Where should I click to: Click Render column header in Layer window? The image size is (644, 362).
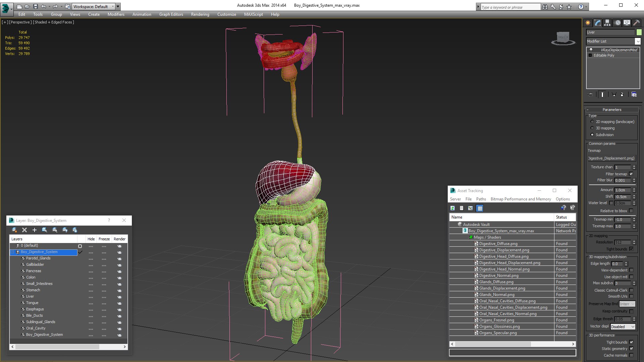tap(119, 239)
